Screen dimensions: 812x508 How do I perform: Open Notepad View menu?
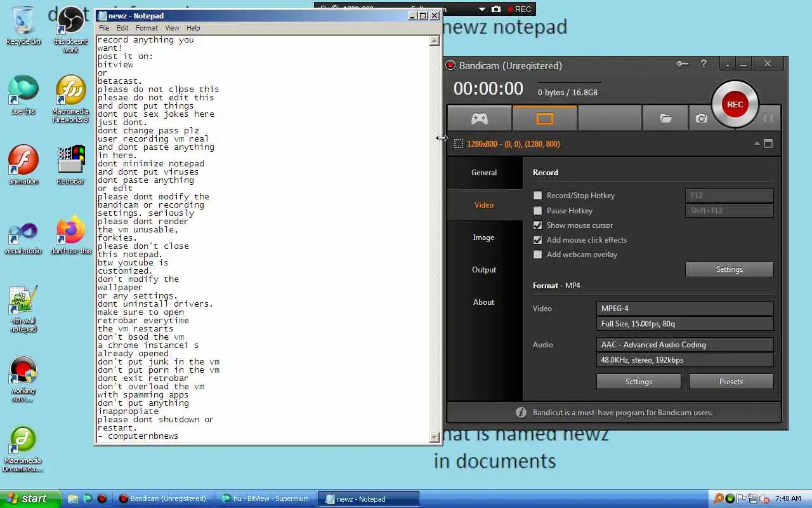click(172, 28)
